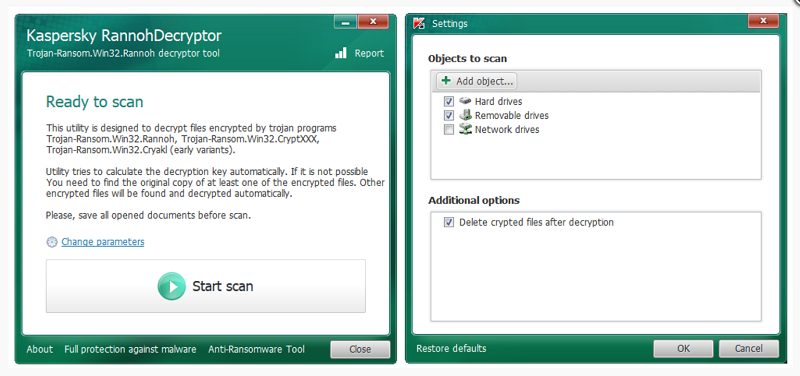Select the Hard drives label text
This screenshot has height=376, width=800.
pyautogui.click(x=498, y=102)
